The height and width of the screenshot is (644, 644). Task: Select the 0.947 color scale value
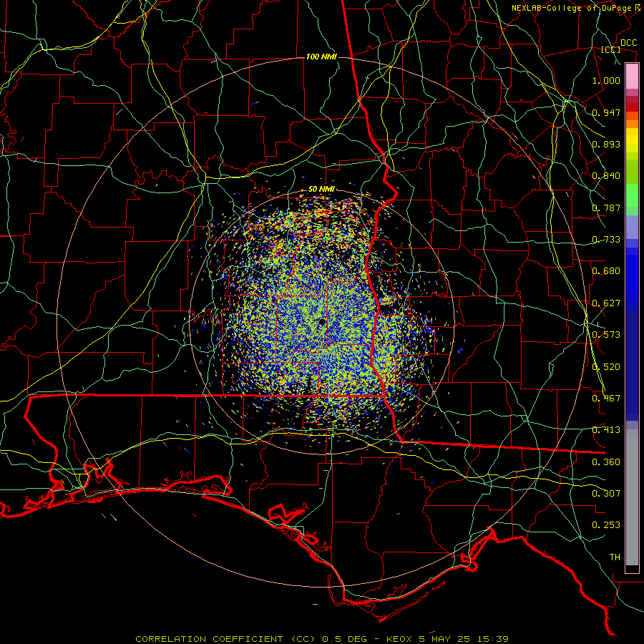click(606, 112)
